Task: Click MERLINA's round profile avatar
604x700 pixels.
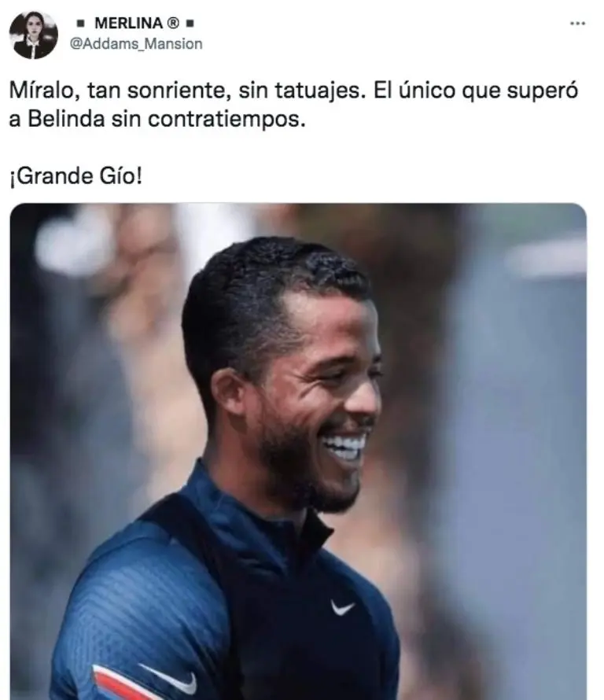Action: tap(34, 35)
